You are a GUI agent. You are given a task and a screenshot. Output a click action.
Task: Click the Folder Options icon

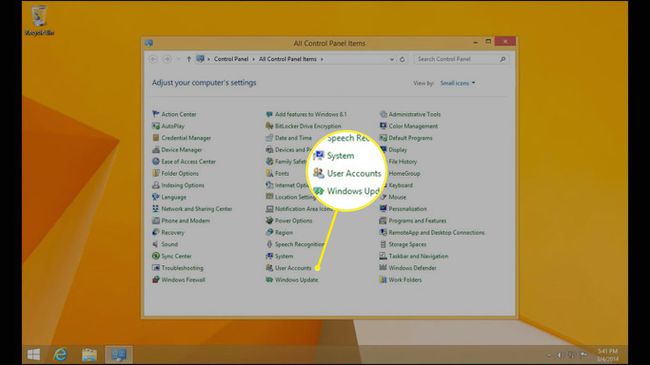pyautogui.click(x=156, y=173)
